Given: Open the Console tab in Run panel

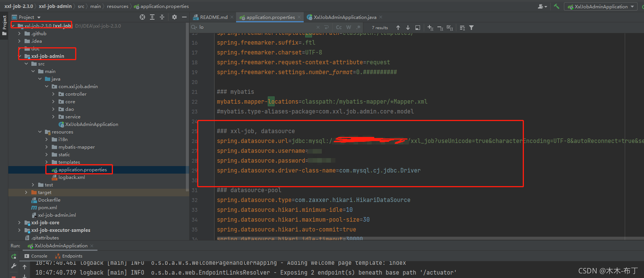Looking at the screenshot, I should click(36, 256).
